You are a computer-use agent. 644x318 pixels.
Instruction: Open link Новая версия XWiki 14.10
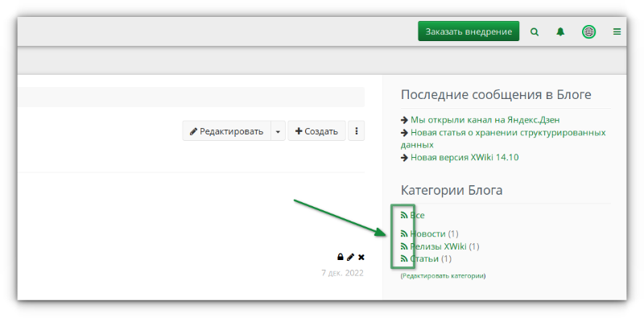click(464, 157)
